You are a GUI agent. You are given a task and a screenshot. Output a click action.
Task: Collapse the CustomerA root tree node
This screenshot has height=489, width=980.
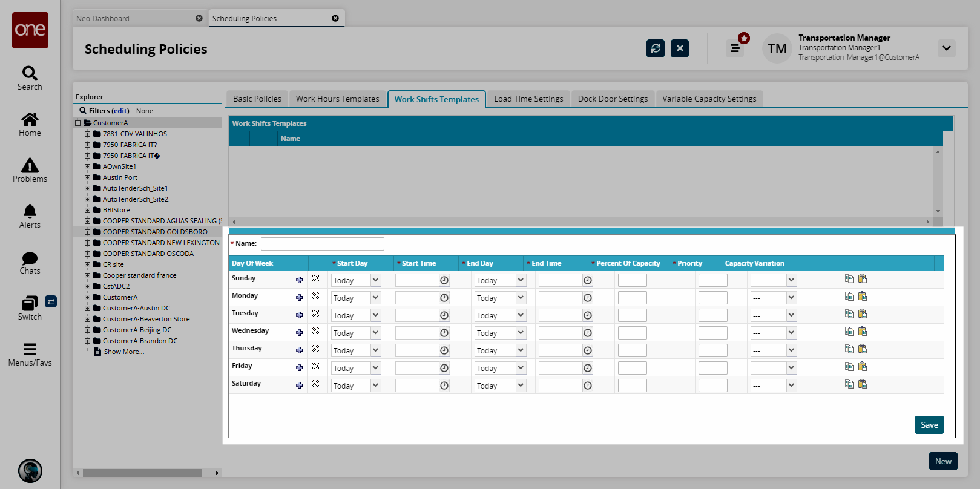tap(77, 123)
